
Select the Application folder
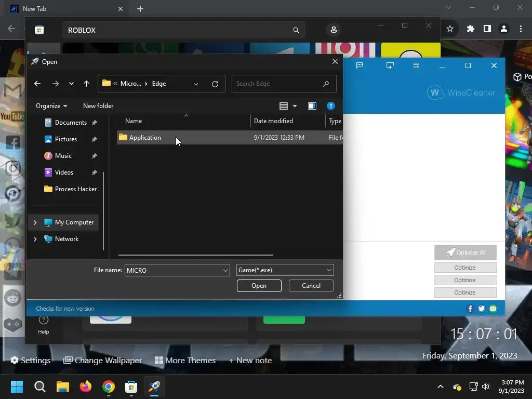[x=145, y=137]
